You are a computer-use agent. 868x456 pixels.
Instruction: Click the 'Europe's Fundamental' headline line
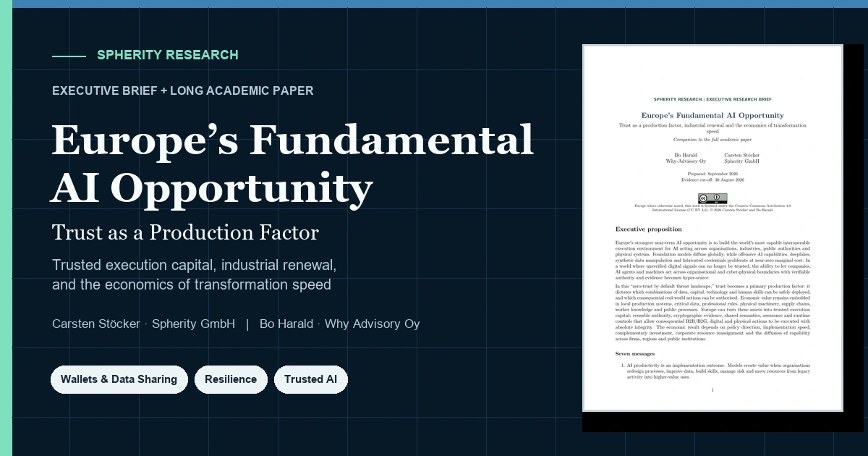point(293,140)
